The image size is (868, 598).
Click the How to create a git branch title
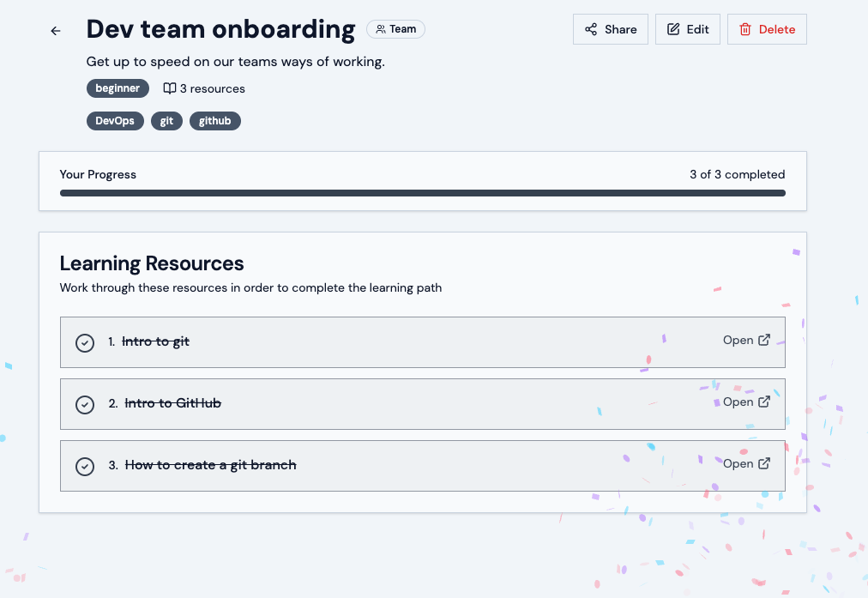point(210,465)
